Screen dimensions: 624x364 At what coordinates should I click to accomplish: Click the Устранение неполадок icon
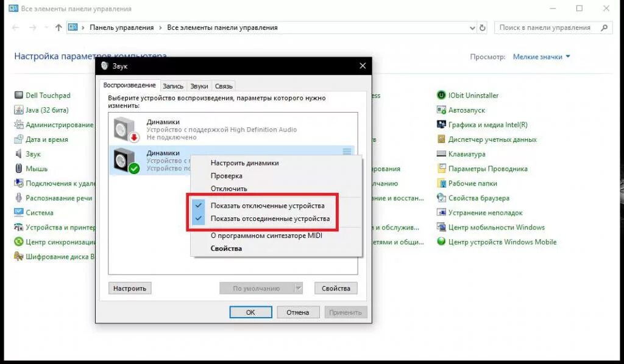[441, 212]
